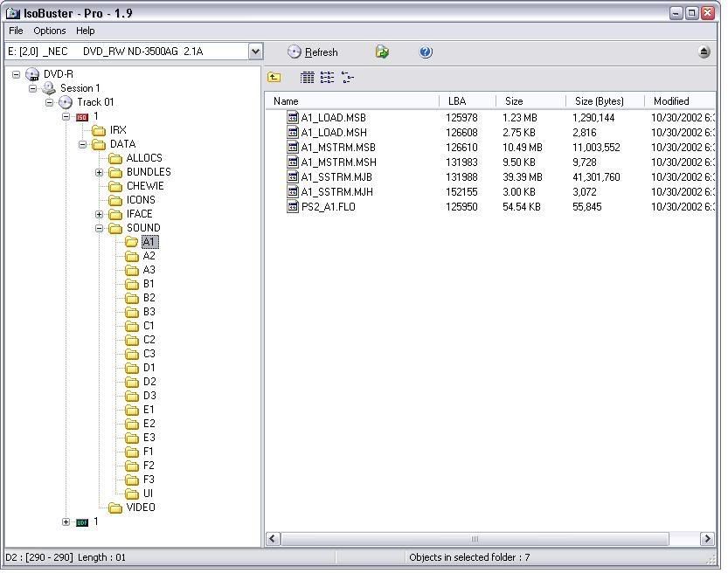Sort by the Size column header

click(531, 101)
